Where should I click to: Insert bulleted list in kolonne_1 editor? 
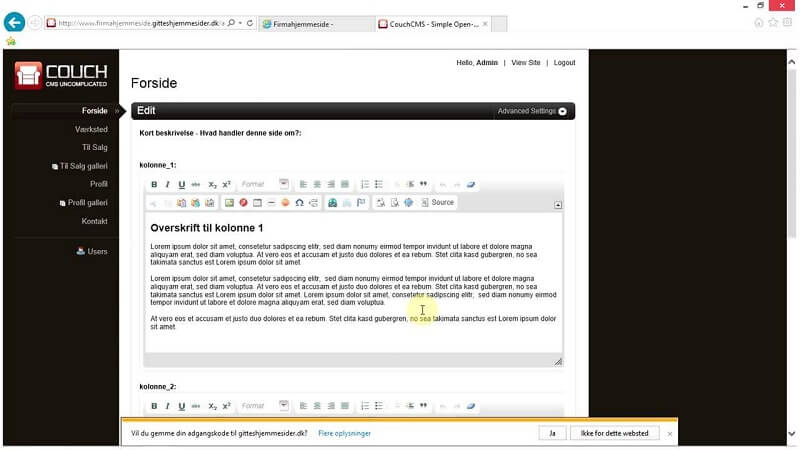[379, 184]
